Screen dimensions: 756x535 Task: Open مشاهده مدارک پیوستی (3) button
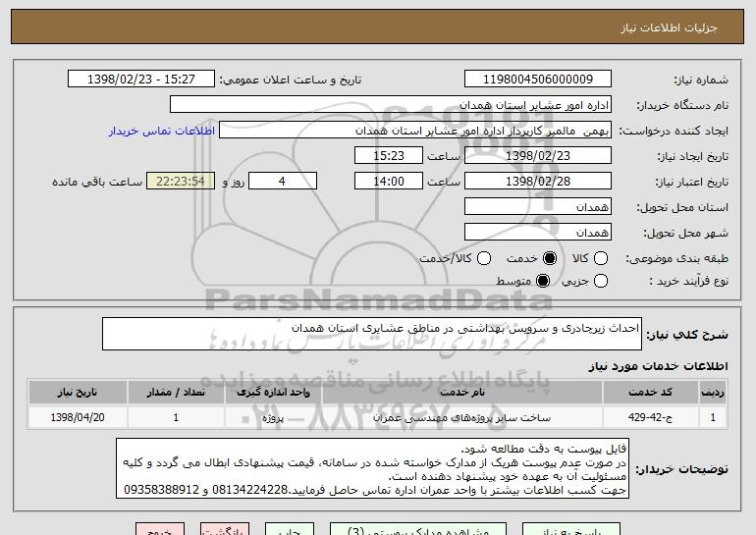[x=417, y=529]
